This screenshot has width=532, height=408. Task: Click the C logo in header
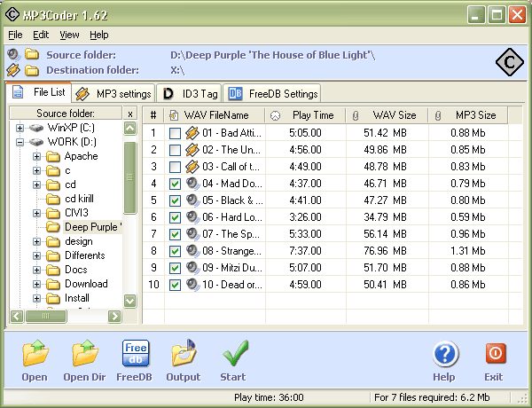[x=508, y=62]
